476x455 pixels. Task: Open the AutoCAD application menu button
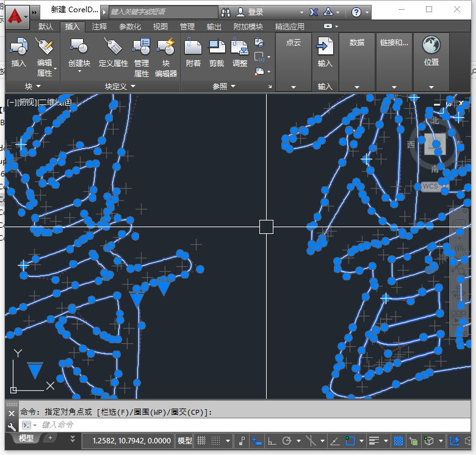[17, 16]
